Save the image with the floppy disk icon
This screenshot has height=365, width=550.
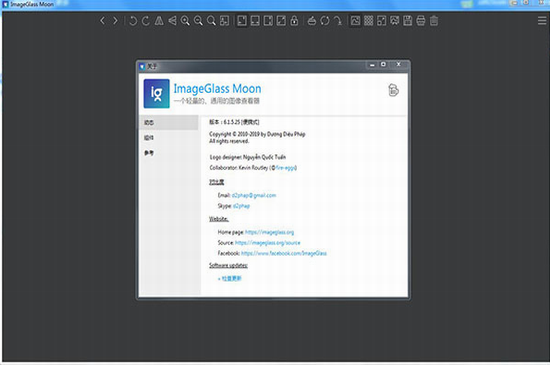click(x=408, y=21)
